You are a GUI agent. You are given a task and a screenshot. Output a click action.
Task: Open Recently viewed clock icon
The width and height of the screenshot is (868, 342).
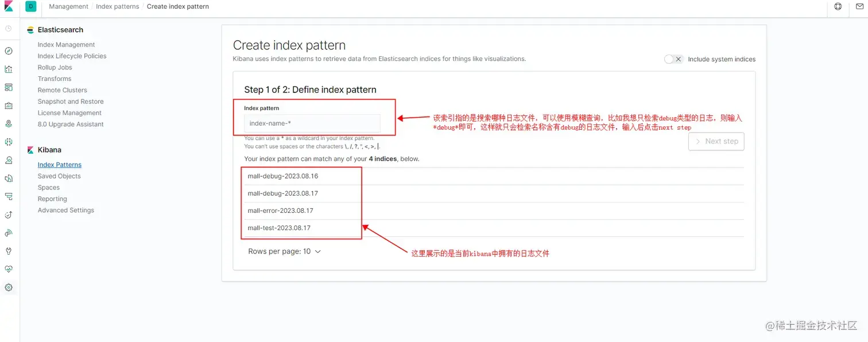coord(9,28)
